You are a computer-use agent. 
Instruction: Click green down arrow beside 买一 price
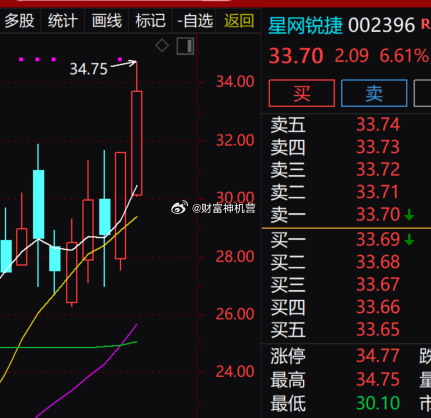pyautogui.click(x=409, y=239)
